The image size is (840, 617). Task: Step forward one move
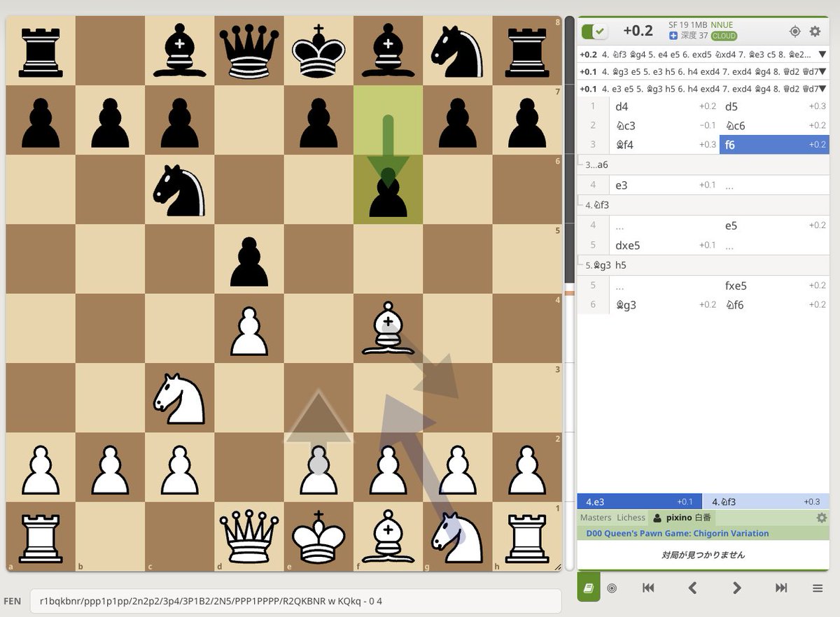click(x=736, y=588)
